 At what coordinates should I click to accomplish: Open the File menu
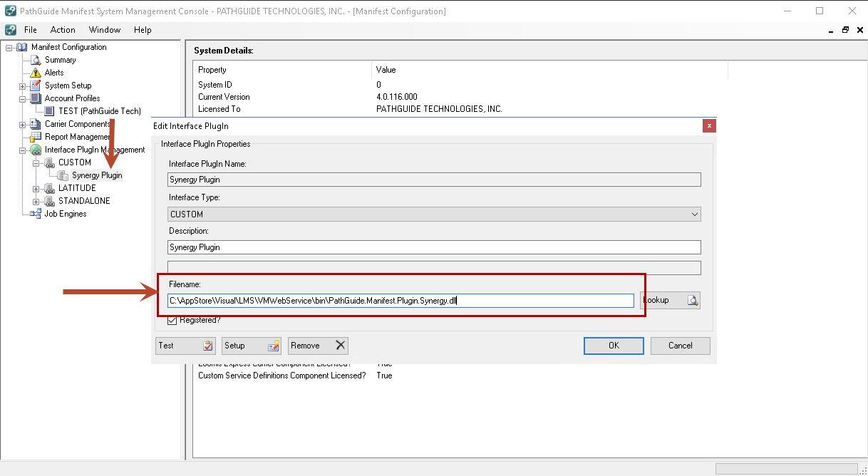tap(31, 30)
